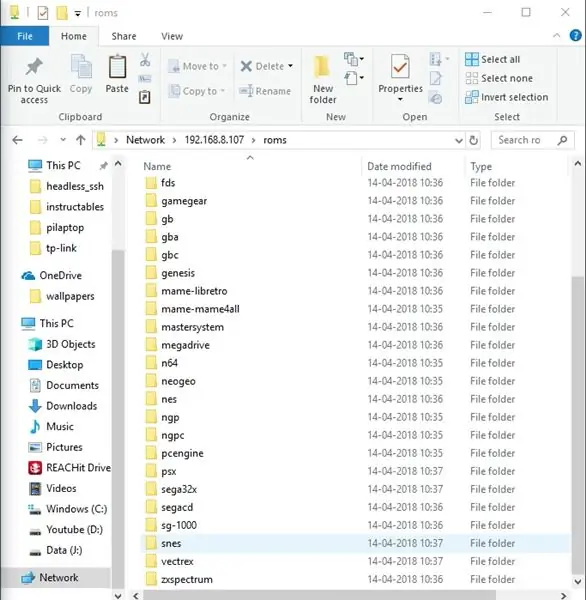Create a New folder
This screenshot has height=600, width=586.
tap(323, 79)
